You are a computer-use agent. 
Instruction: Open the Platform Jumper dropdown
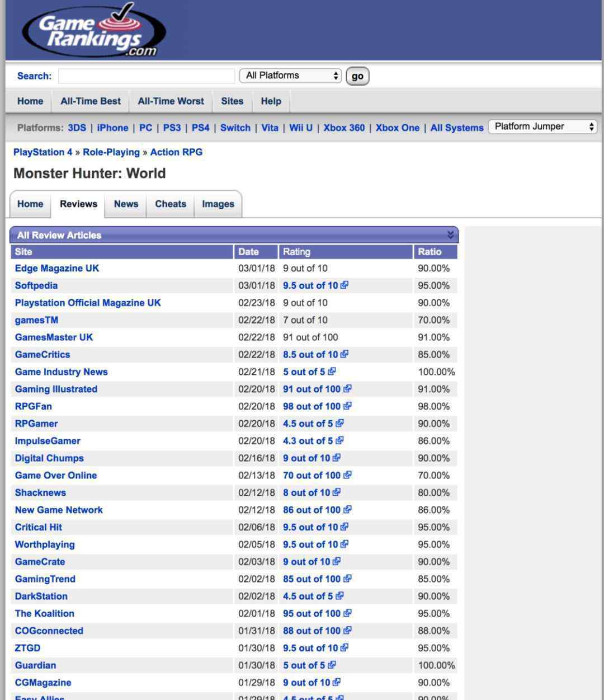point(542,127)
